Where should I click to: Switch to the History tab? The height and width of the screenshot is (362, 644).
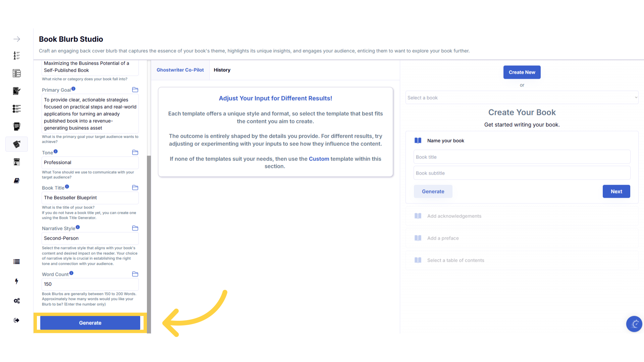222,70
